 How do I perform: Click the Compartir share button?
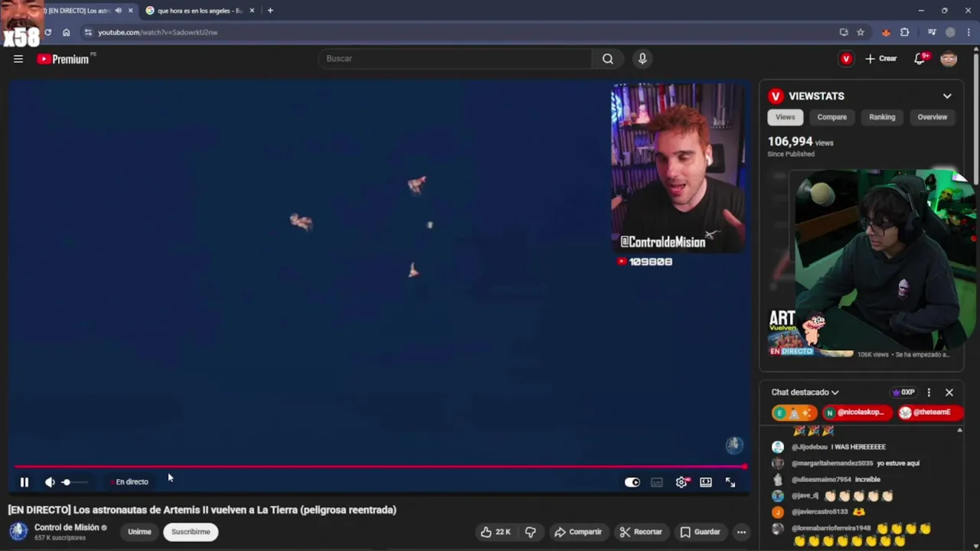tap(578, 532)
